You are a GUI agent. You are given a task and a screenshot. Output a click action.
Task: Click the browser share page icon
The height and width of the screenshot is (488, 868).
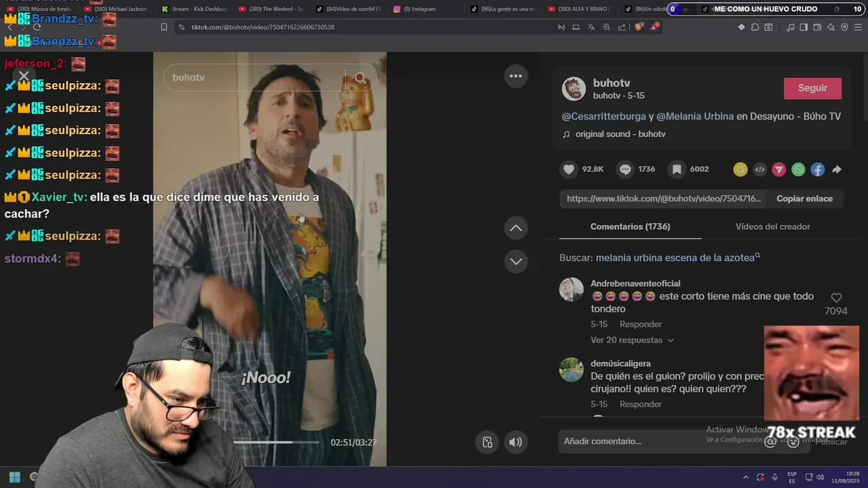[622, 27]
